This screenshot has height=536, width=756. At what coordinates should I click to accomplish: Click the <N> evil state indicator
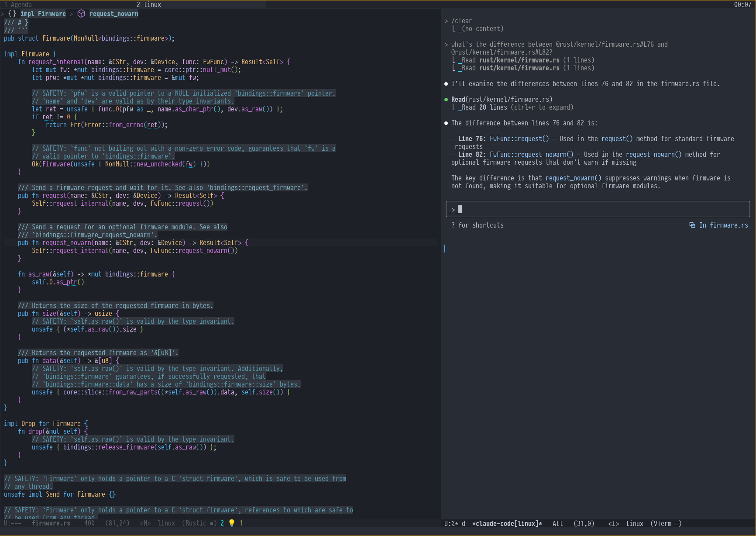tap(145, 523)
